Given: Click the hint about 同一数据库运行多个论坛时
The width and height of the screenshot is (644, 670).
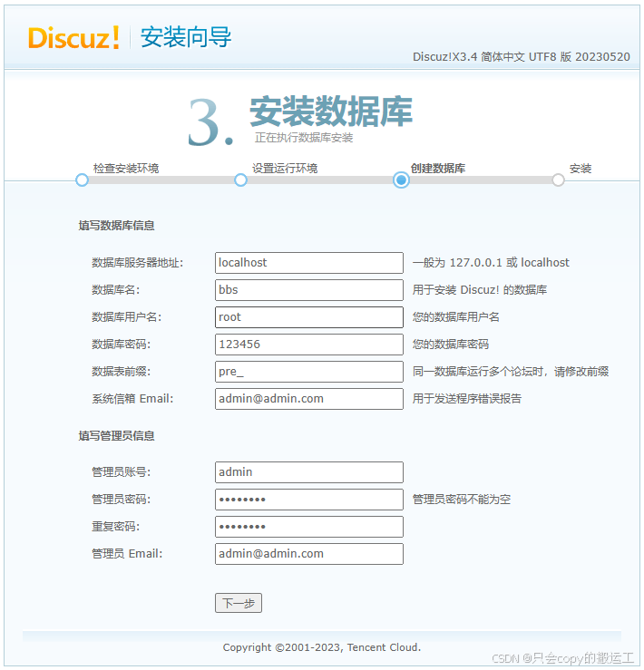Looking at the screenshot, I should click(511, 372).
